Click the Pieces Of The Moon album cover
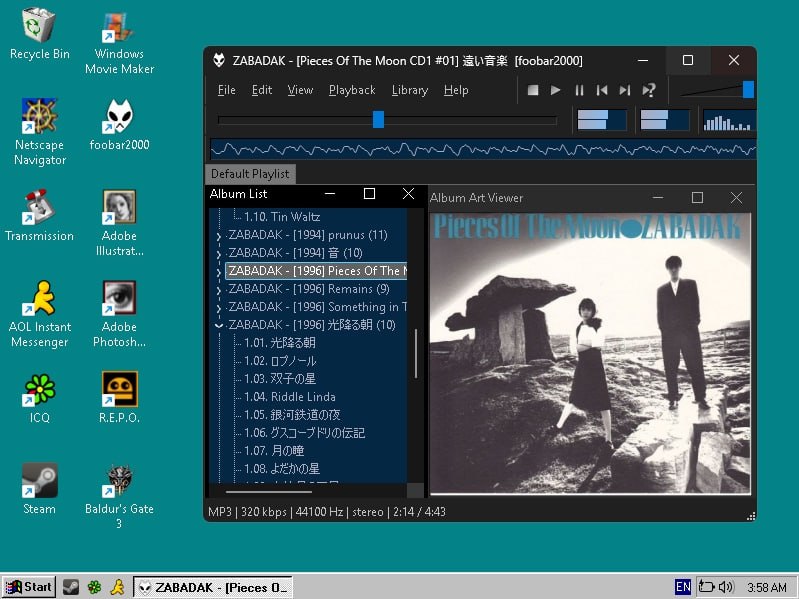The width and height of the screenshot is (799, 599). pos(590,353)
